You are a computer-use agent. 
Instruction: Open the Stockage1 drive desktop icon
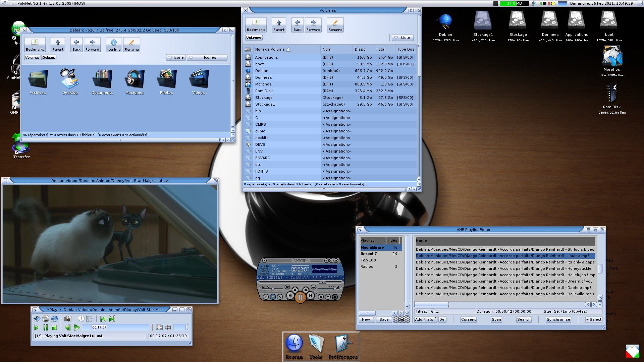[x=483, y=26]
